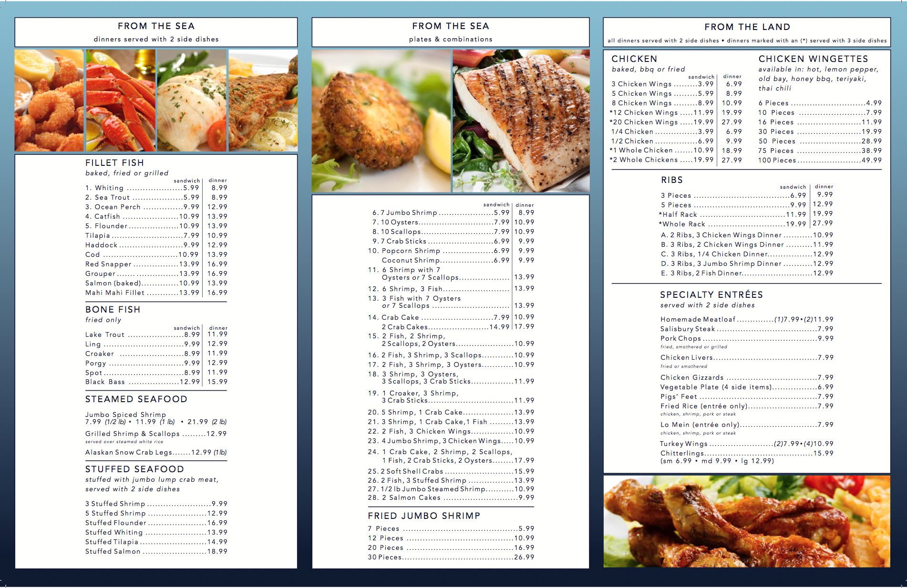Select the Fried Jumbo Shrimp heading
Image resolution: width=907 pixels, height=588 pixels.
click(423, 516)
